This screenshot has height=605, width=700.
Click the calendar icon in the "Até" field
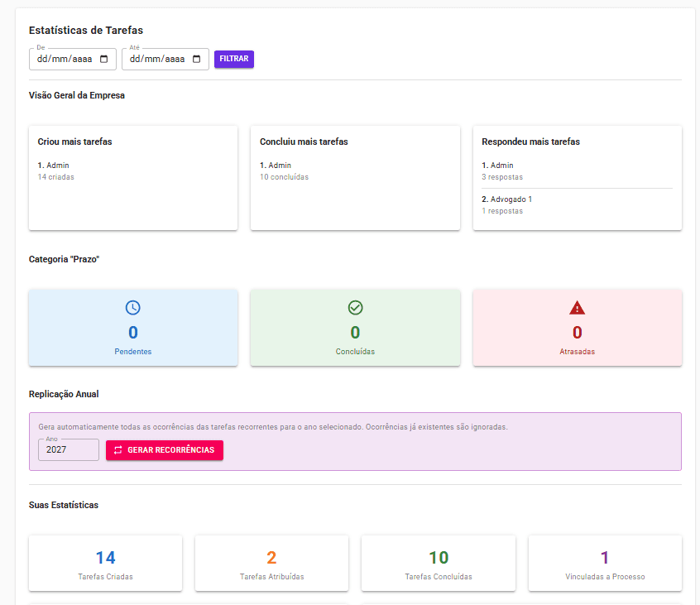197,59
